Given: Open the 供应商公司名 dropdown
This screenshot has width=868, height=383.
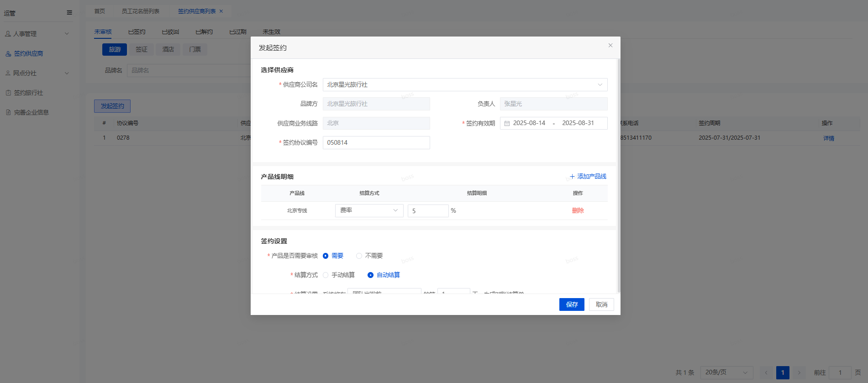Looking at the screenshot, I should click(465, 85).
